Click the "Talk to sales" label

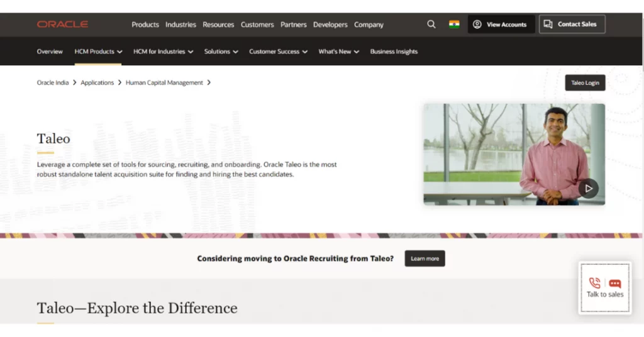(x=605, y=294)
